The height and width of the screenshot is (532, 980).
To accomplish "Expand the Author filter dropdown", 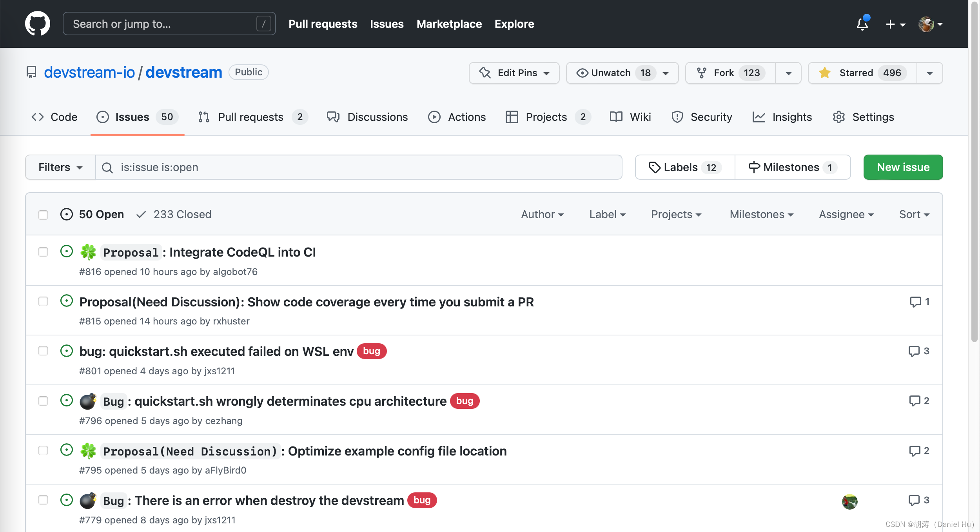I will (x=541, y=213).
